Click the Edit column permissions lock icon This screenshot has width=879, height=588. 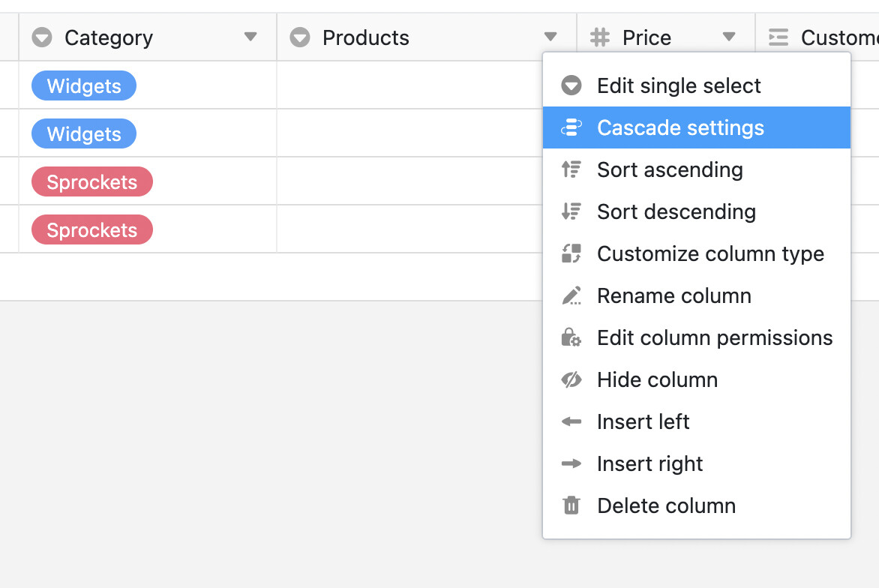(571, 338)
